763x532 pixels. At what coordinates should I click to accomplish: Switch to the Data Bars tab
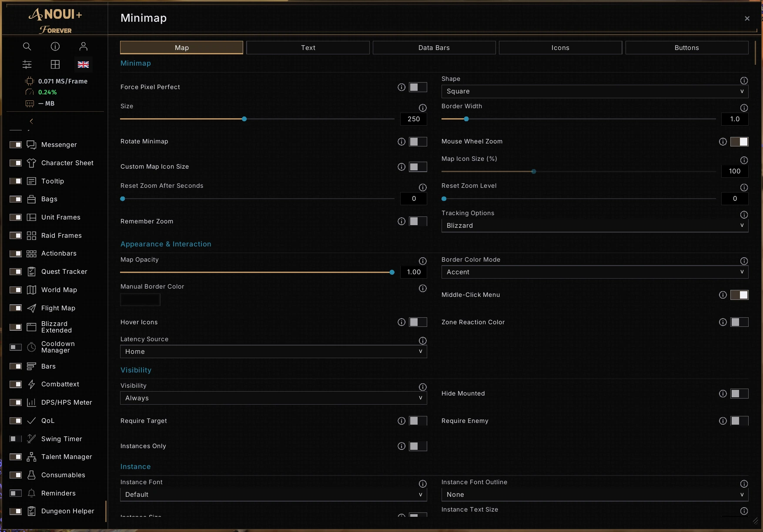click(x=434, y=48)
